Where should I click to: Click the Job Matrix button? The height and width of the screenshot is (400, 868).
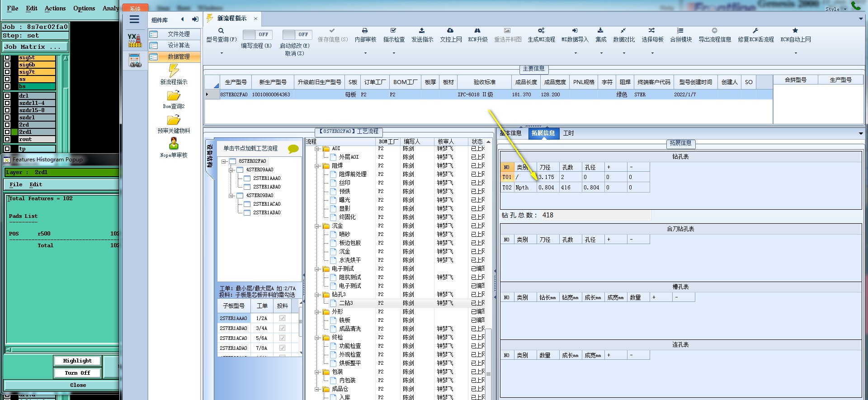coord(36,47)
